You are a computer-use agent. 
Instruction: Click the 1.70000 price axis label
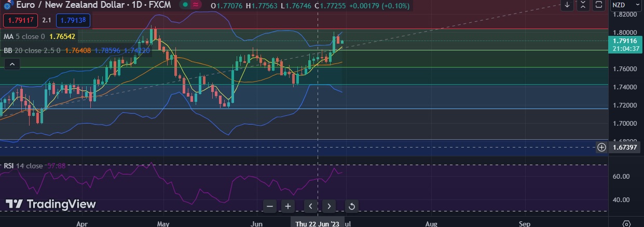pos(624,124)
